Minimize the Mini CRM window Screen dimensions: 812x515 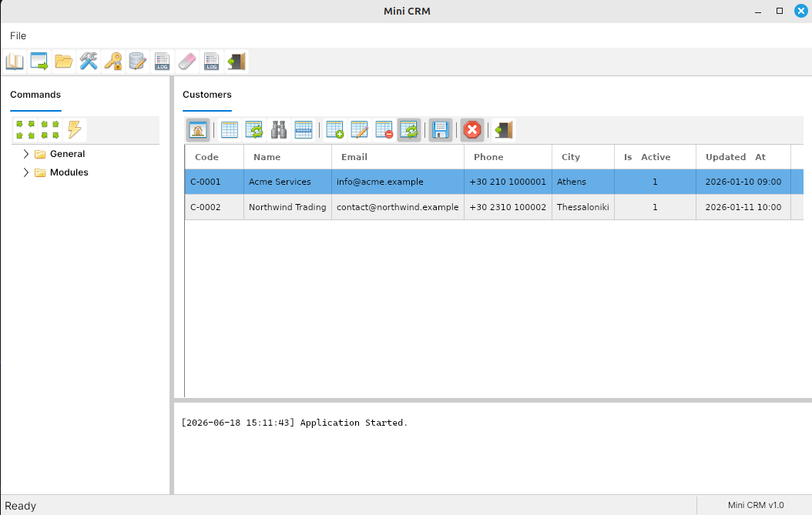pos(758,11)
